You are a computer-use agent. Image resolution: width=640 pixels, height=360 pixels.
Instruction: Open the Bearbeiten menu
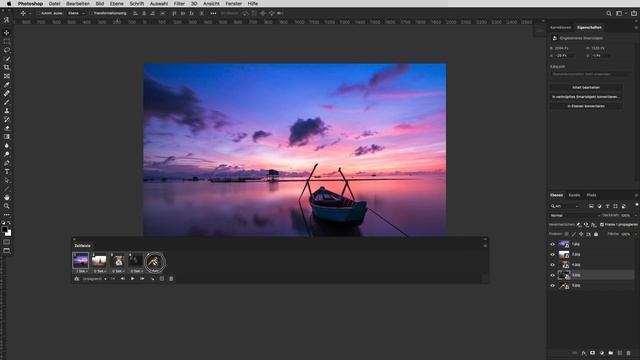click(78, 4)
